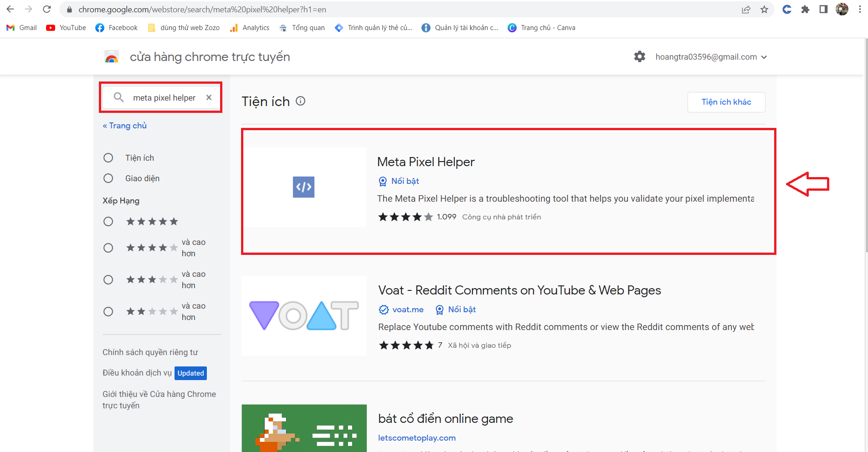This screenshot has height=452, width=868.
Task: Reload the current page
Action: 47,9
